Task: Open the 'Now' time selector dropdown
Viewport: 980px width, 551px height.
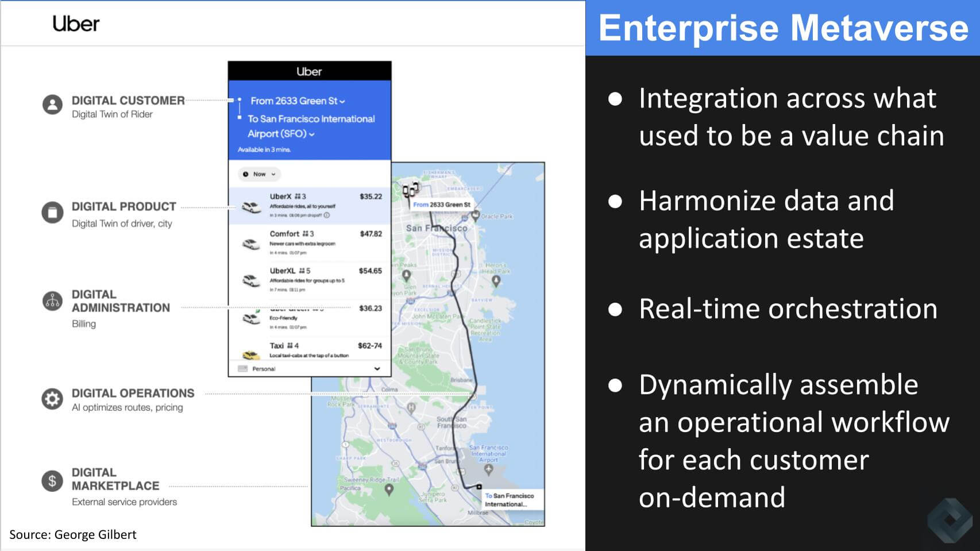Action: [260, 174]
